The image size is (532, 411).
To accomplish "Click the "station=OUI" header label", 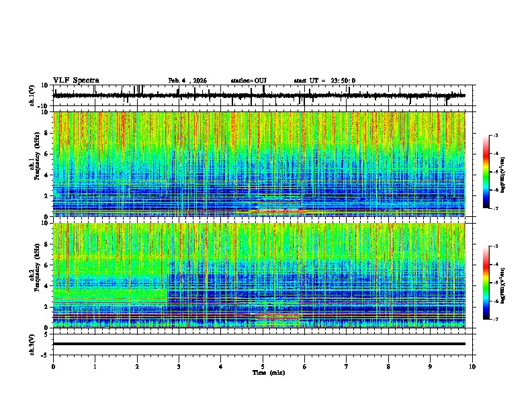I will click(x=249, y=81).
